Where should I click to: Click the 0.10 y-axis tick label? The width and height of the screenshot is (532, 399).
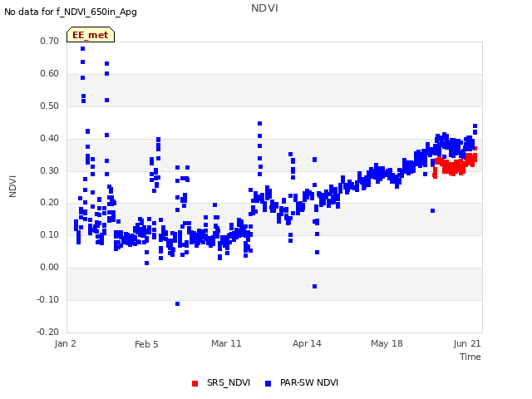pos(50,234)
